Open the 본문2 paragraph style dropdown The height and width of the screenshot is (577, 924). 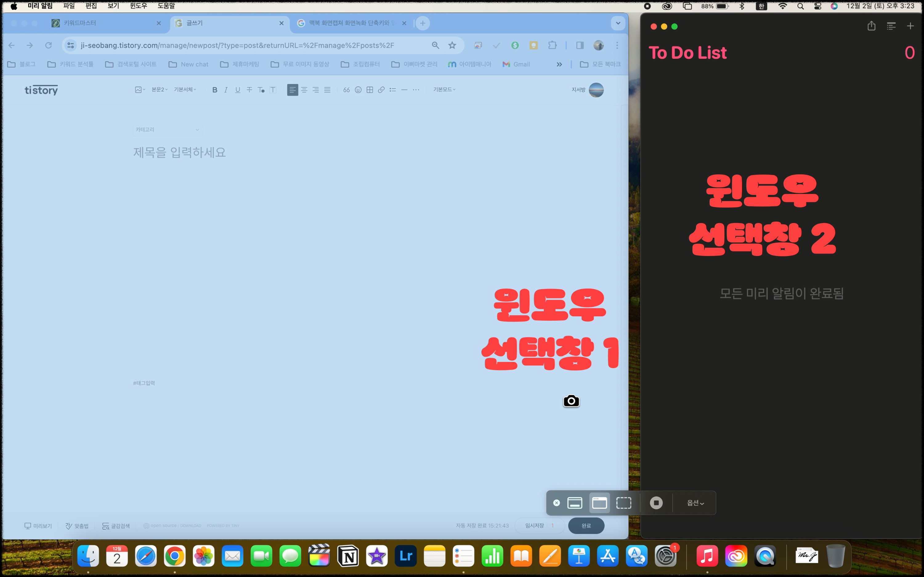click(x=159, y=90)
